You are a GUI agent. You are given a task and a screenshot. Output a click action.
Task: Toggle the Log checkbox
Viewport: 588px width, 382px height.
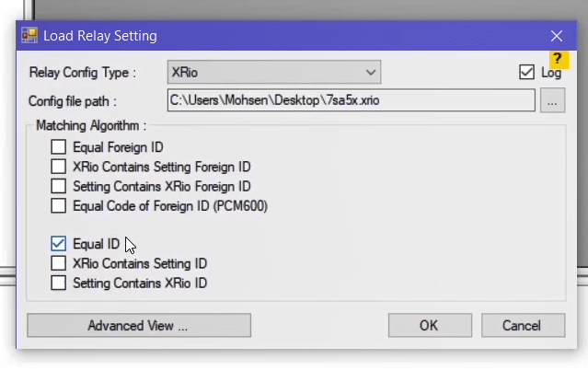click(x=526, y=72)
